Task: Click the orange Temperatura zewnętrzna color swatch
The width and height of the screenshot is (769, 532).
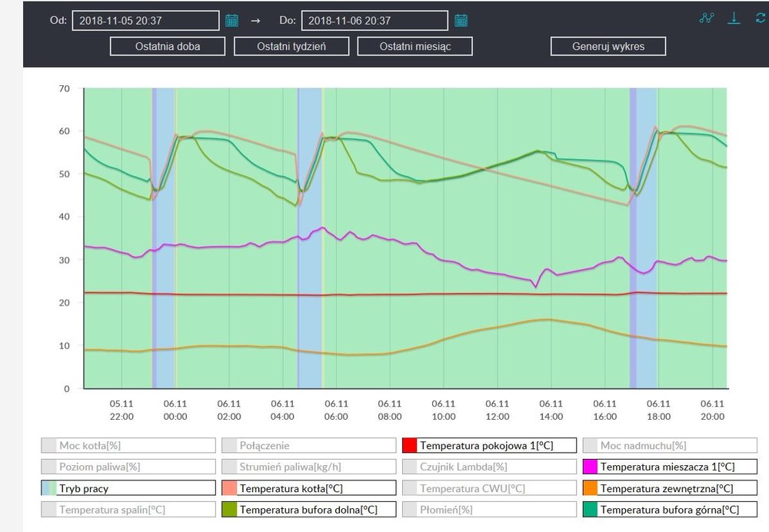Action: [591, 488]
